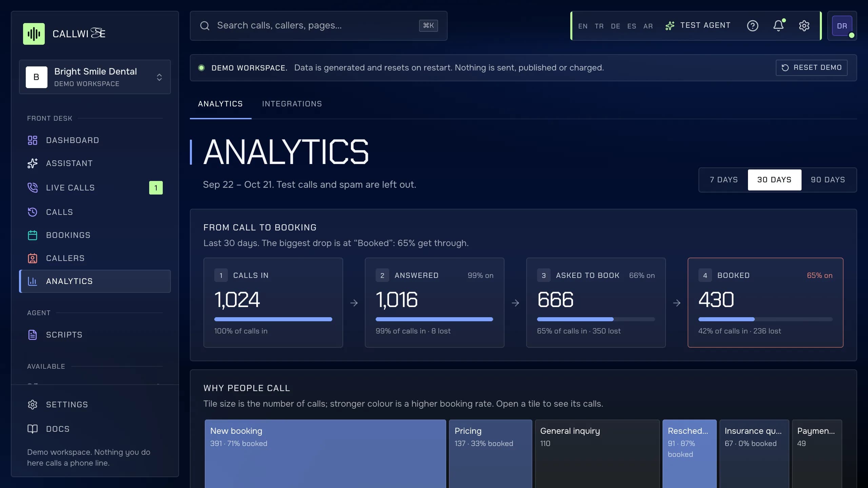
Task: Open the Pricing treemap tile
Action: coord(491,454)
